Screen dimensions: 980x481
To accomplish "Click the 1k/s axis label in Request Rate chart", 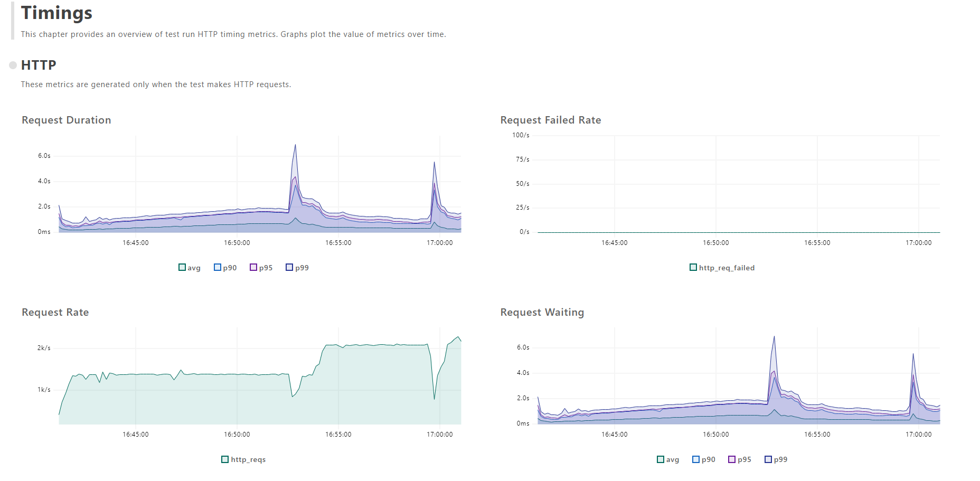I will point(44,390).
